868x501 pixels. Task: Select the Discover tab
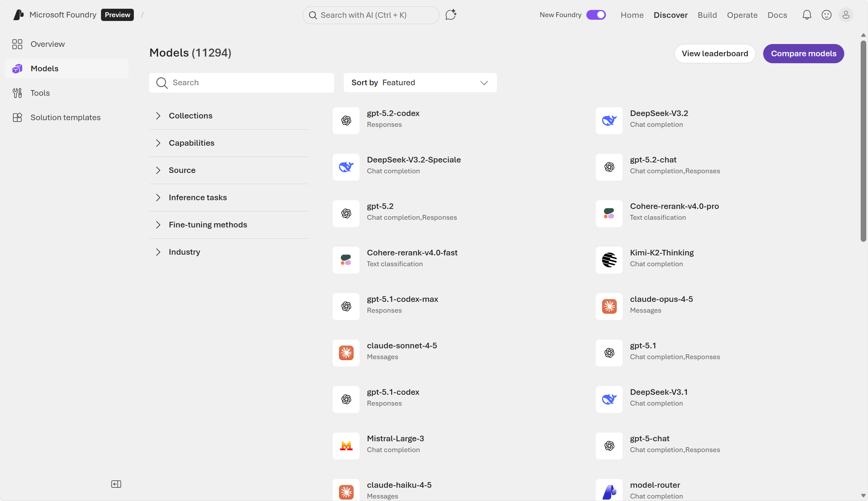(x=671, y=15)
